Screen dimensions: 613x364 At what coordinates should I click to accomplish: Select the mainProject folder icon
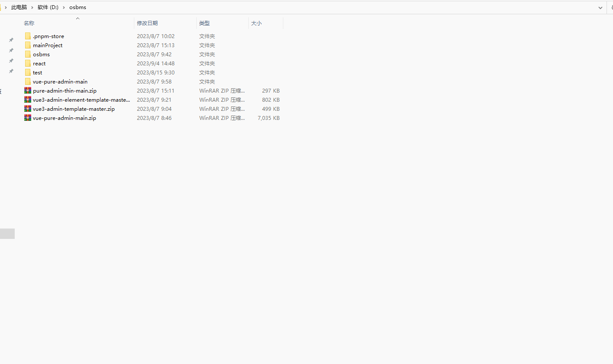[28, 45]
